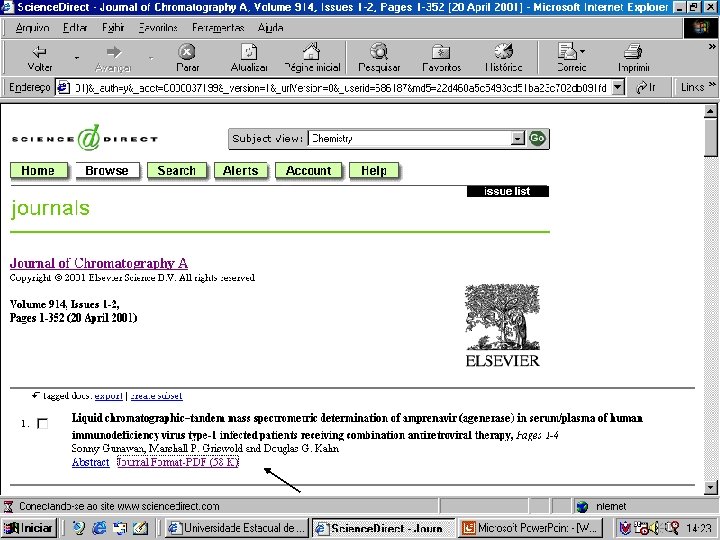This screenshot has width=720, height=540.
Task: Open the Alerts tab
Action: pyautogui.click(x=241, y=170)
